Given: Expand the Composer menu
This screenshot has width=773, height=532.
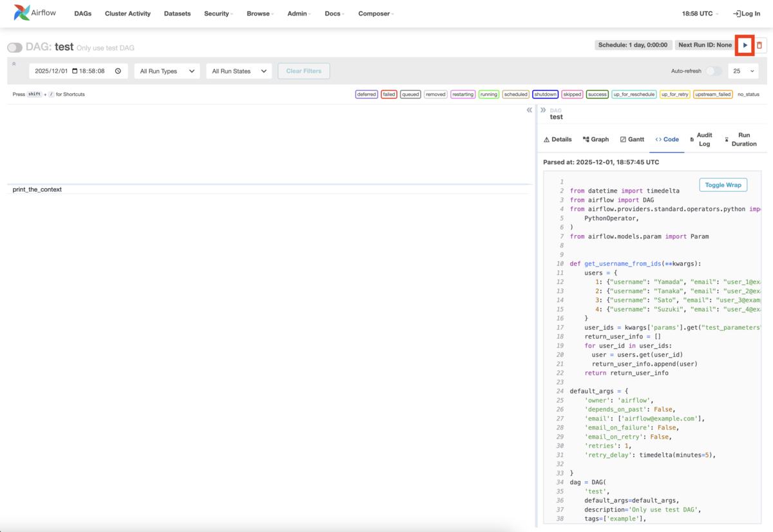Looking at the screenshot, I should tap(376, 14).
